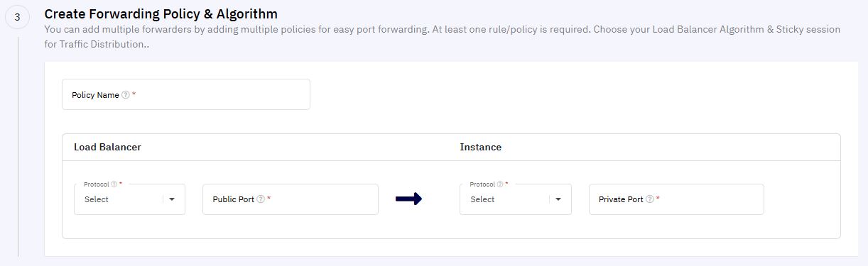Image resolution: width=868 pixels, height=266 pixels.
Task: Click the Load Balancer section header
Action: (x=107, y=147)
